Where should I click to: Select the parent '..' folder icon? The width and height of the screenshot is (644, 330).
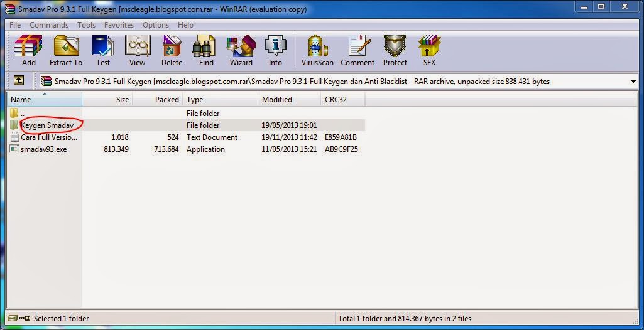(x=14, y=113)
